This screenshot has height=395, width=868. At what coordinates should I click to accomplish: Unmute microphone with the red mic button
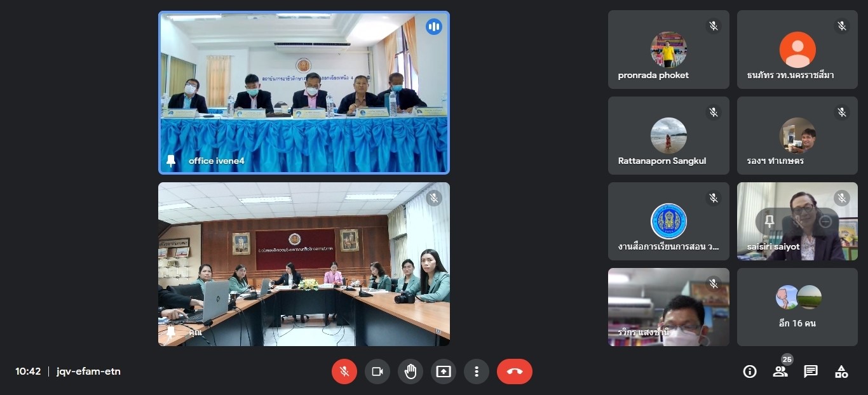[x=344, y=372]
